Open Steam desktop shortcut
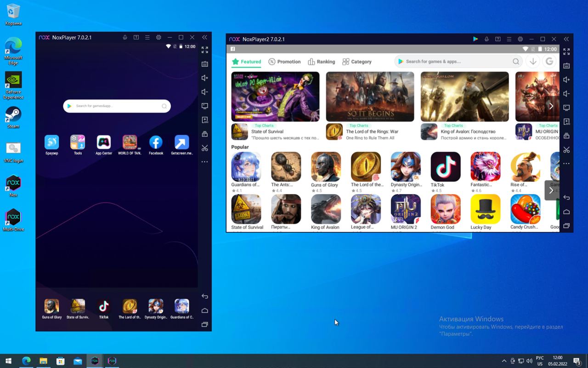Screen dimensions: 588x368 click(x=13, y=118)
